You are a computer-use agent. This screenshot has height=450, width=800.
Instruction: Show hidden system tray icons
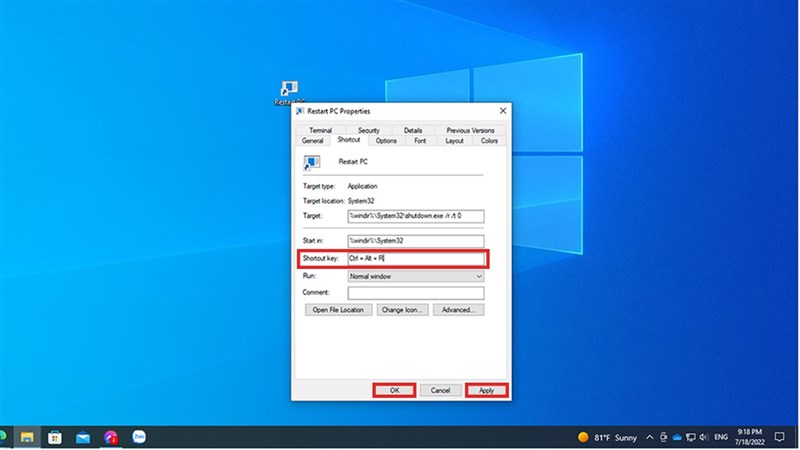tap(650, 437)
